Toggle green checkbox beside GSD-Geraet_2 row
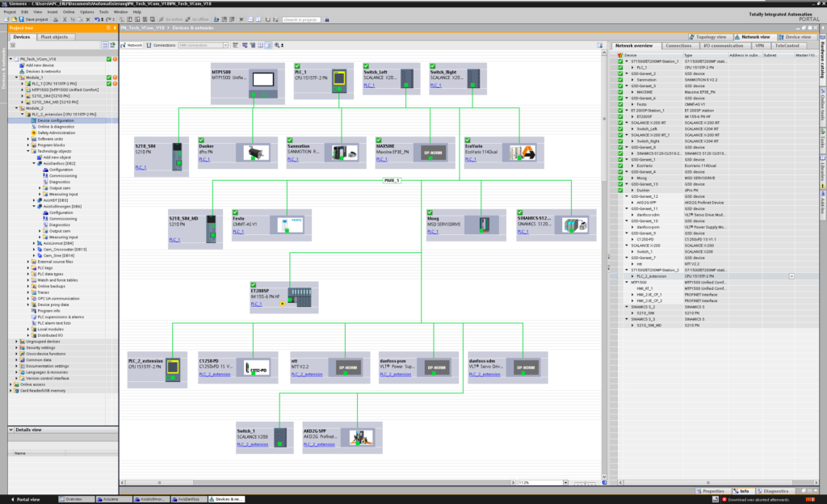 pyautogui.click(x=620, y=73)
